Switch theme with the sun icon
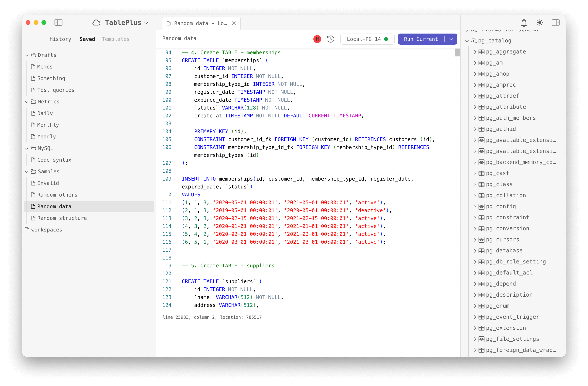588x386 pixels. 540,23
